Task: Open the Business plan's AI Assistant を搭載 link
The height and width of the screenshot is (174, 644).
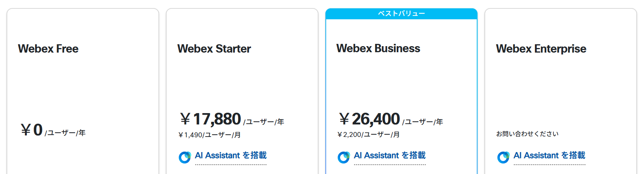Action: point(390,155)
